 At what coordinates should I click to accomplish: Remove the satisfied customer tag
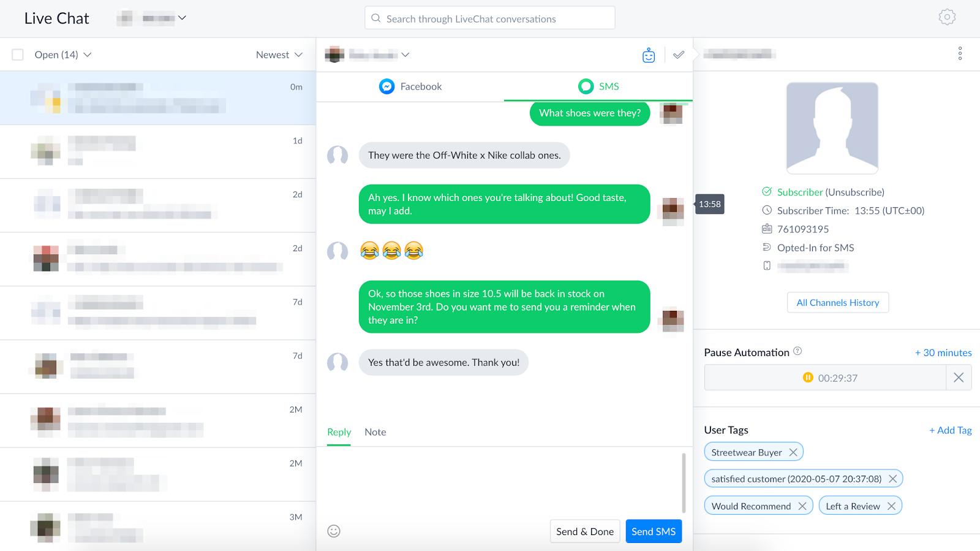coord(892,479)
